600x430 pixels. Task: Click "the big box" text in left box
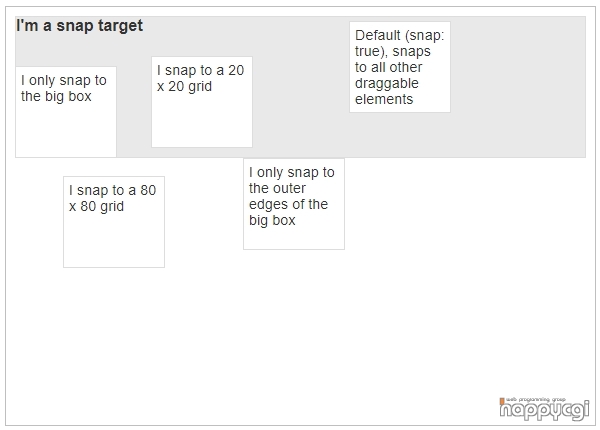[x=56, y=96]
